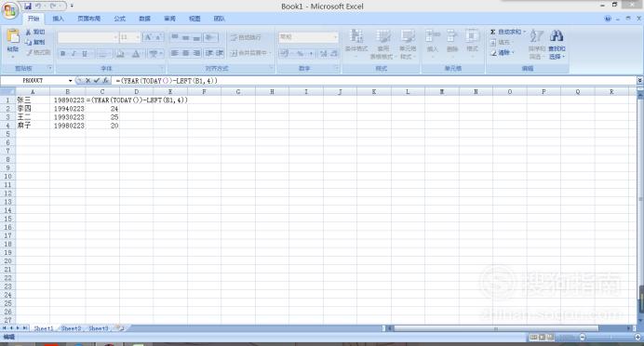Click inside the formula bar text

pos(167,81)
